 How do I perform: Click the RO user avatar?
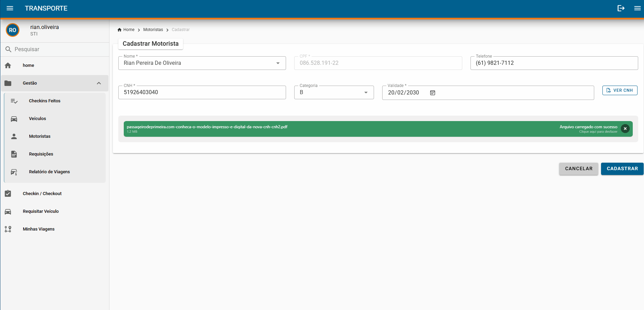coord(13,30)
